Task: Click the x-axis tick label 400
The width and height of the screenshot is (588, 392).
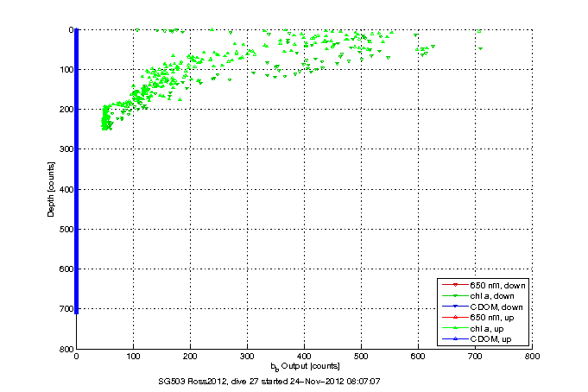Action: [x=304, y=357]
